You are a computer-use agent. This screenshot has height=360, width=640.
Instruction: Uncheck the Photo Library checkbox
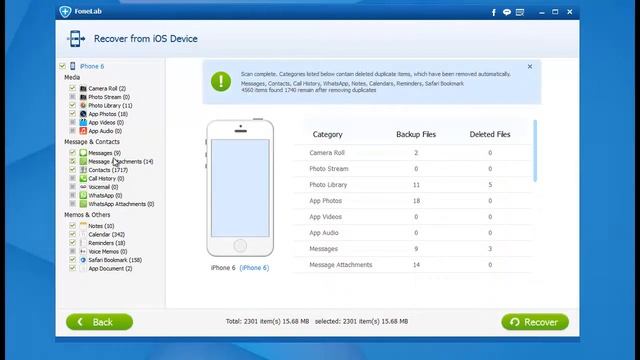coord(73,105)
